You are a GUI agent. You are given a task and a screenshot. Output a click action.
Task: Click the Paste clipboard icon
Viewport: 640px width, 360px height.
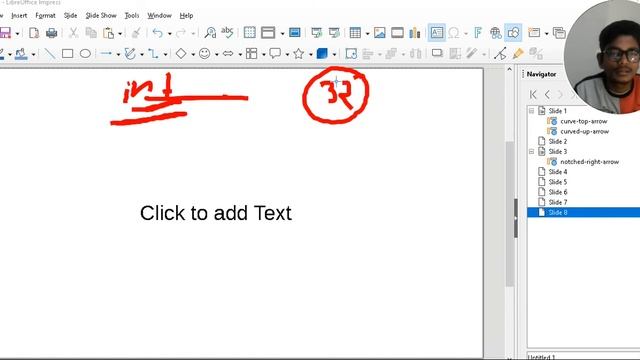(x=109, y=33)
